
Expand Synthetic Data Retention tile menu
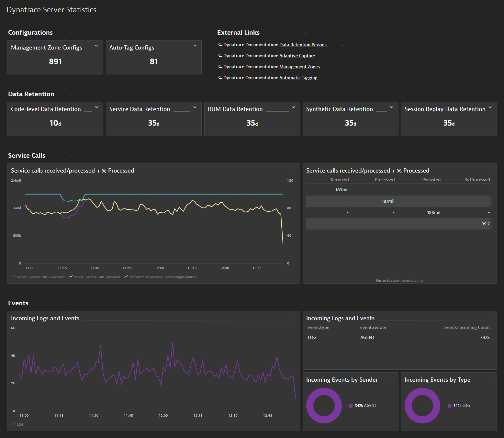[392, 107]
